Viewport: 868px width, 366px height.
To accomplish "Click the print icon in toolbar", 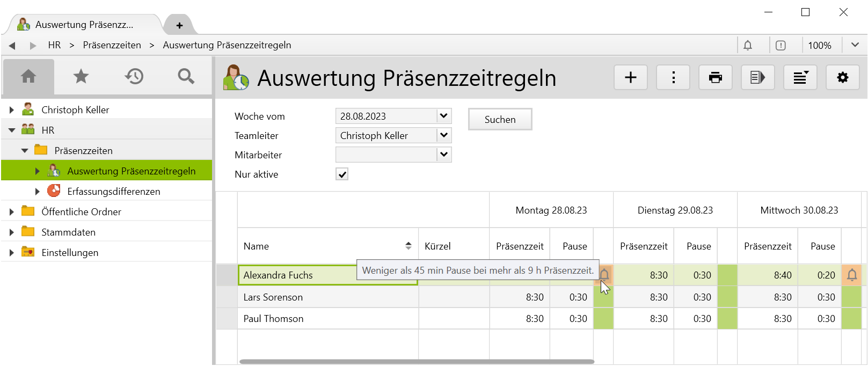I will click(x=715, y=78).
